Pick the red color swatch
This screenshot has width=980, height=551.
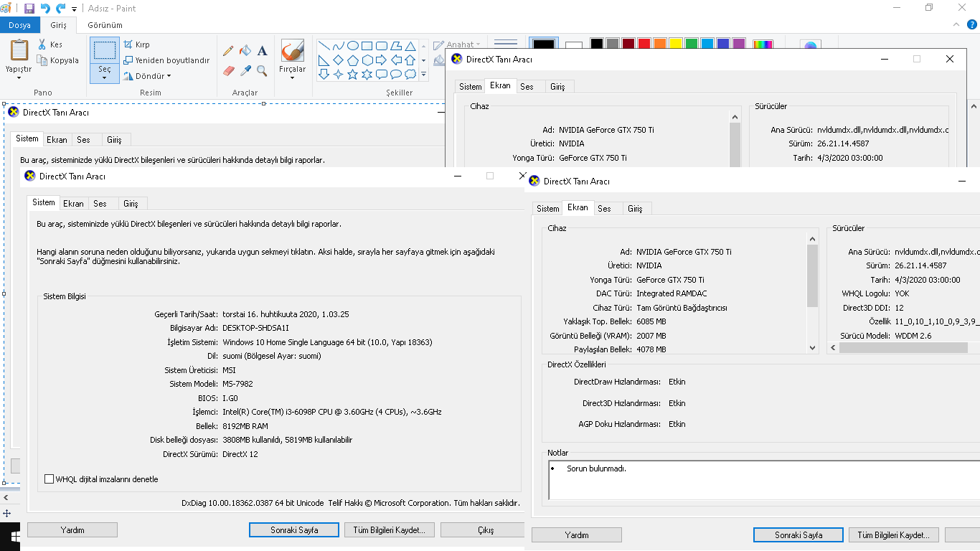point(644,44)
